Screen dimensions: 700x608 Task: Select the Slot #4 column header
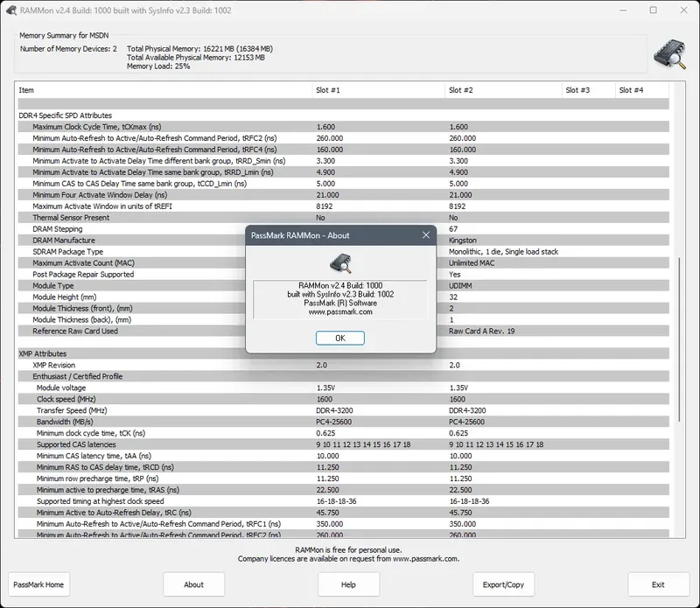(642, 90)
